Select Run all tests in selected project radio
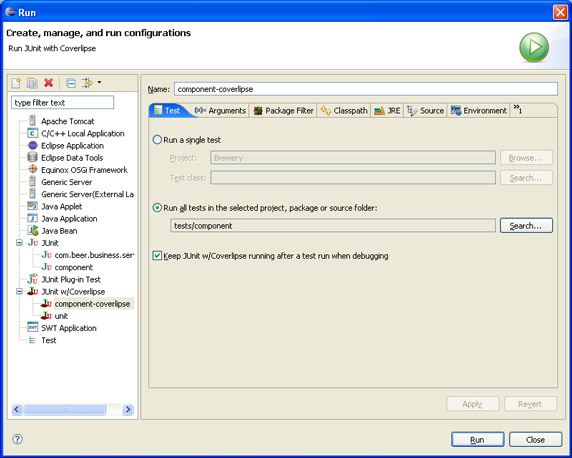This screenshot has width=572, height=458. [x=157, y=208]
